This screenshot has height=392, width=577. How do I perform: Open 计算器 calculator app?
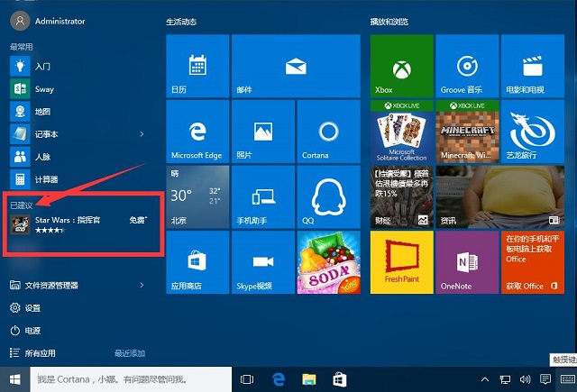78,179
